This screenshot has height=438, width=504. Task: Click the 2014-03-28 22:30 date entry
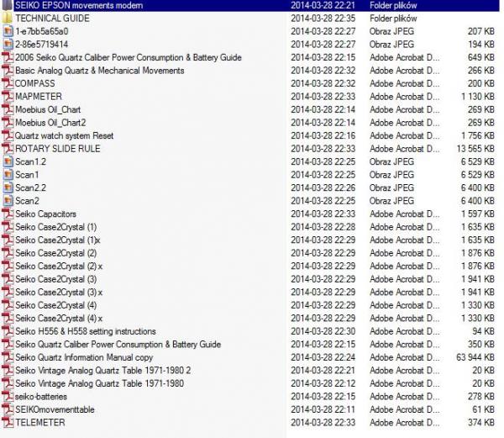pyautogui.click(x=323, y=331)
